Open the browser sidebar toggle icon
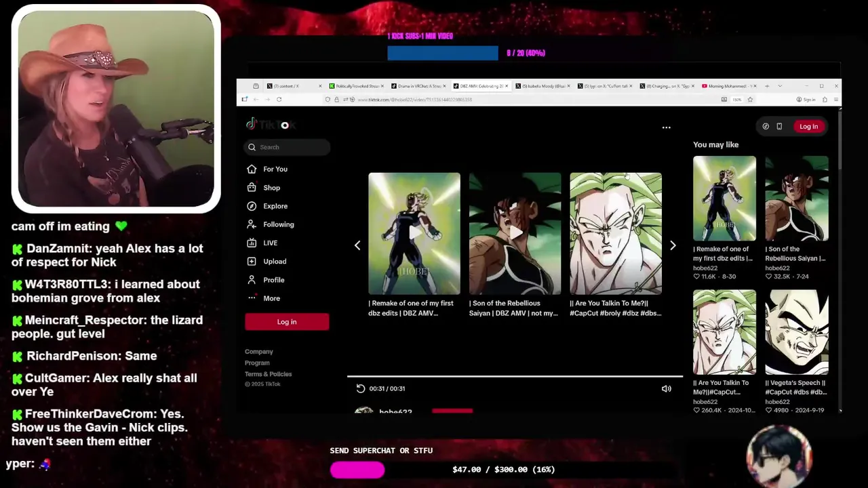The width and height of the screenshot is (868, 488). [x=245, y=100]
